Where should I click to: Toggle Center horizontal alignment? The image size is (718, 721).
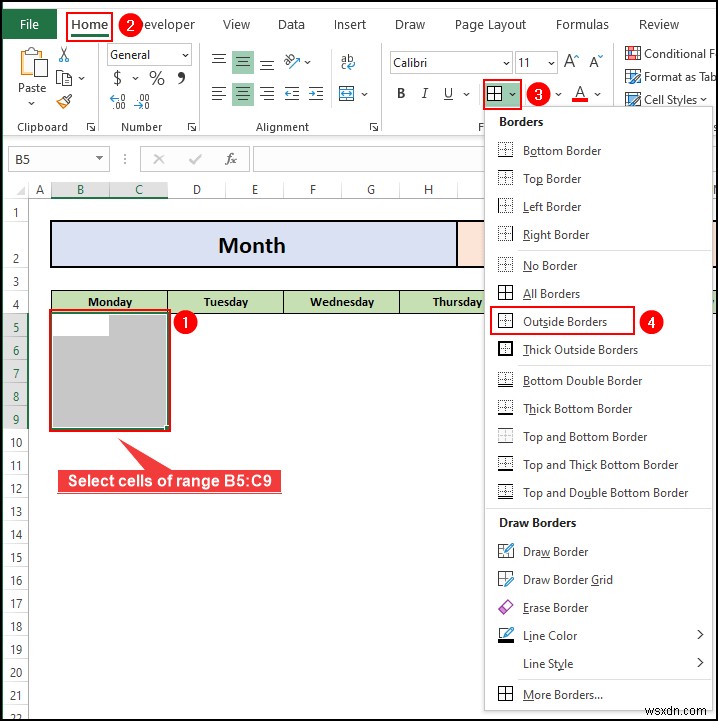(x=243, y=94)
